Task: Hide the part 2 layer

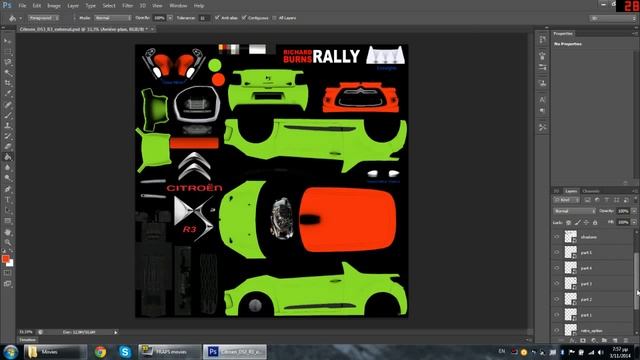Action: [557, 299]
